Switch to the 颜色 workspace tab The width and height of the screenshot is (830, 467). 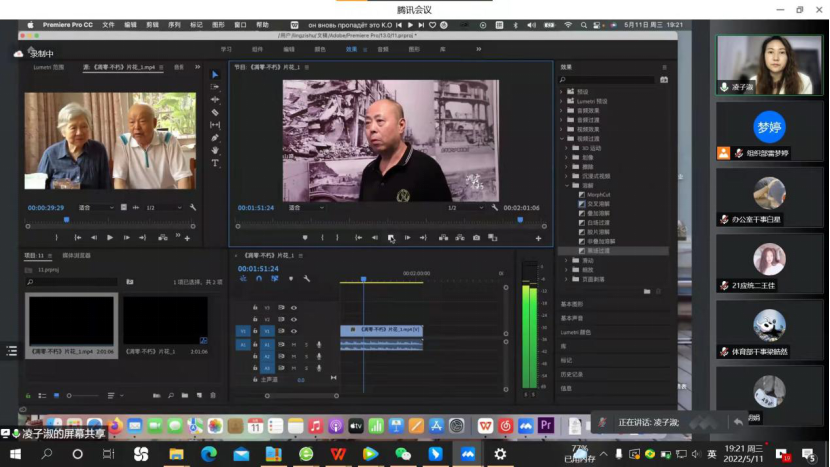320,49
